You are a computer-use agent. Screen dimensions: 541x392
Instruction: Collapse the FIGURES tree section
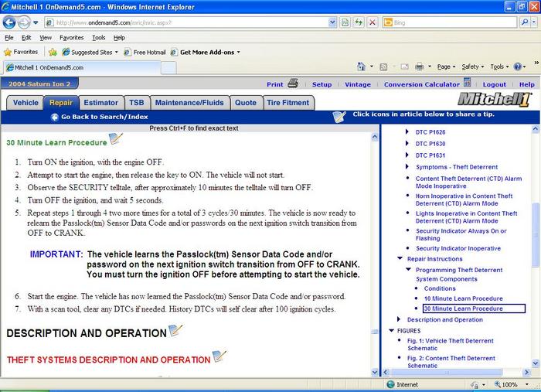click(x=391, y=331)
